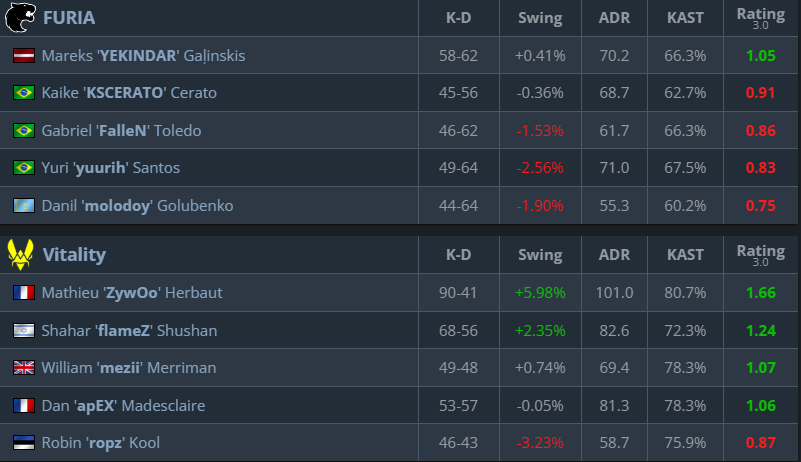Screen dimensions: 801x462
Task: Click the Estonian flag beside ropz
Action: pos(24,443)
